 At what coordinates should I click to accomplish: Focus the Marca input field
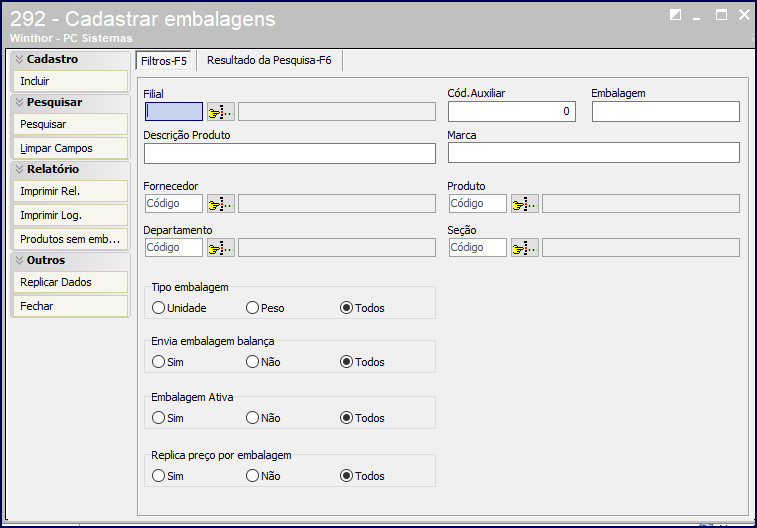[x=594, y=153]
